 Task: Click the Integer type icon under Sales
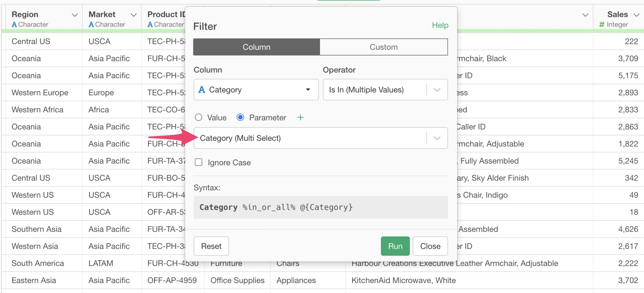(x=602, y=24)
